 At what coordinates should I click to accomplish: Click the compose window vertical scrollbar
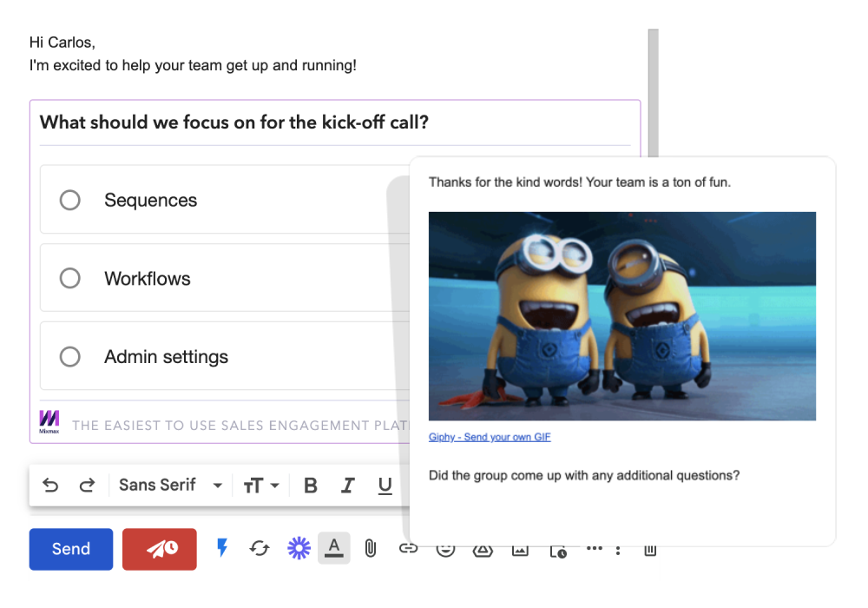click(654, 93)
